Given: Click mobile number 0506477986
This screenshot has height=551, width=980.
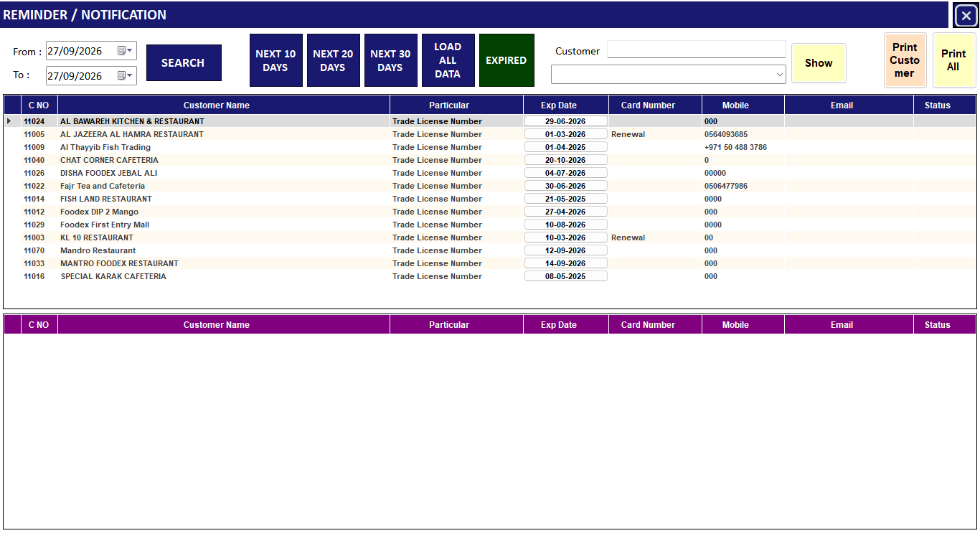Looking at the screenshot, I should point(726,186).
